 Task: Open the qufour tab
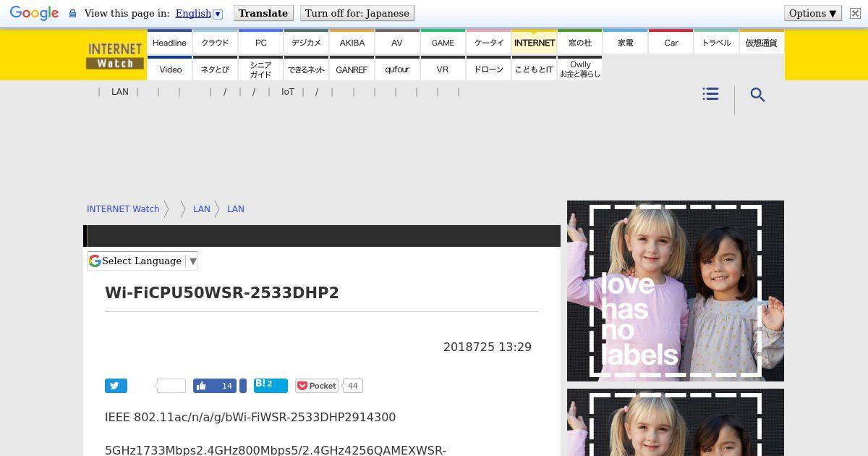(x=397, y=69)
